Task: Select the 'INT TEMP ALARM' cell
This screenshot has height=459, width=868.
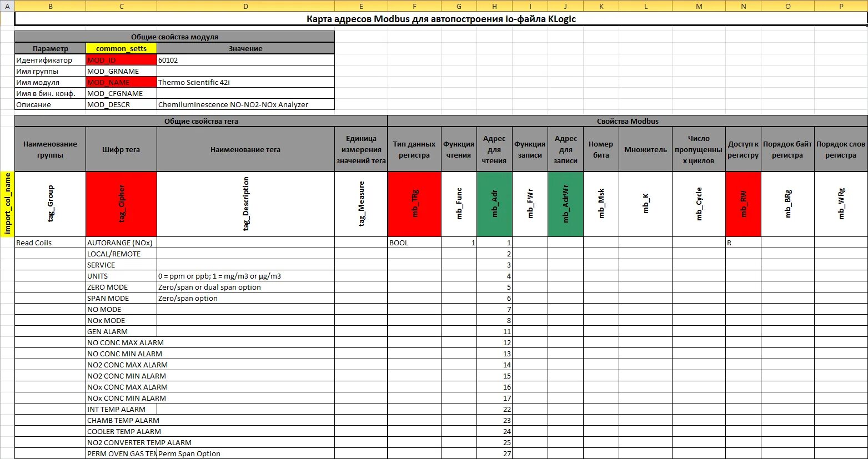Action: pyautogui.click(x=122, y=410)
